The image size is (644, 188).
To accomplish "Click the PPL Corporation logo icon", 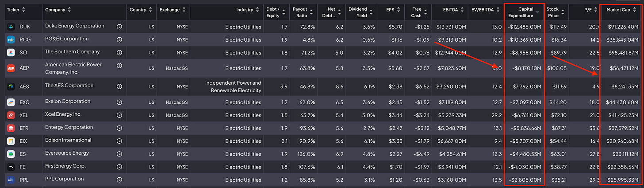I will [11, 180].
